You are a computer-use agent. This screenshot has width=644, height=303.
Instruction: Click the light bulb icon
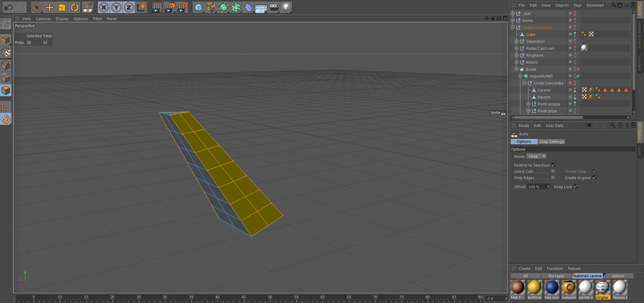pyautogui.click(x=286, y=7)
